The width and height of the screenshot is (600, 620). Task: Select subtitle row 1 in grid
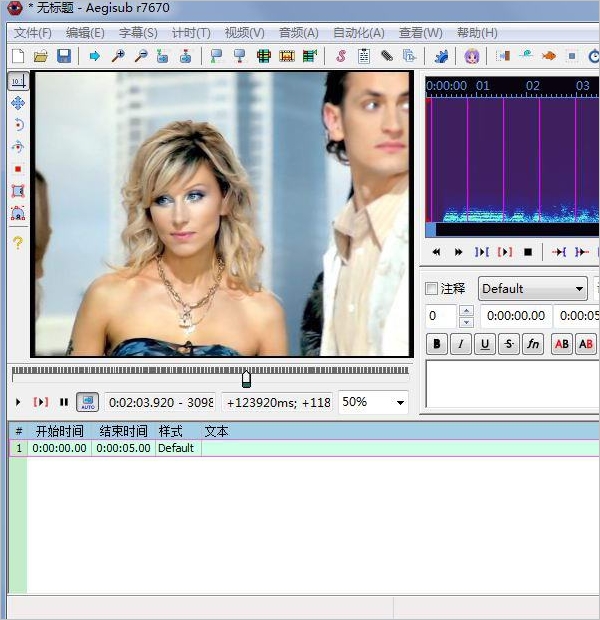tap(304, 448)
